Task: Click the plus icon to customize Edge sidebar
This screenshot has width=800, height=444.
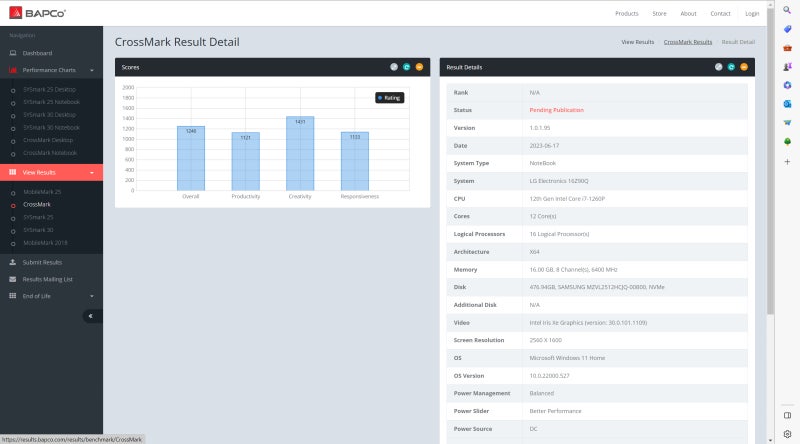Action: tap(787, 162)
